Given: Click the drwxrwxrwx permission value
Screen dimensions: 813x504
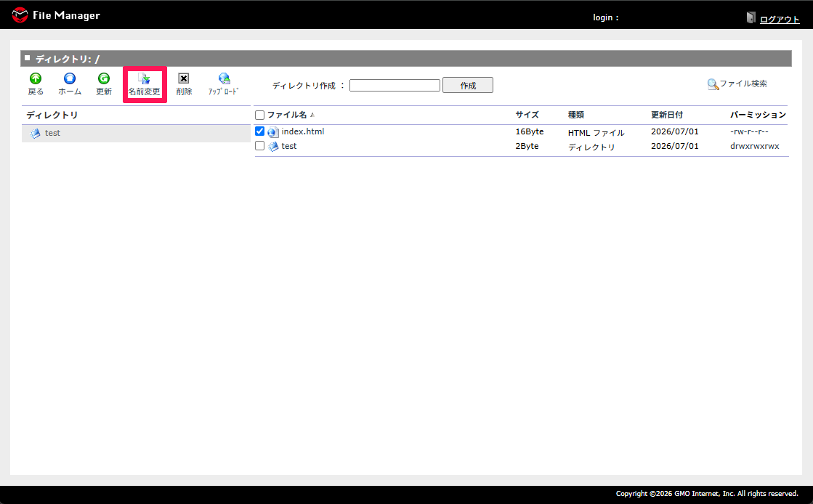Looking at the screenshot, I should [754, 146].
